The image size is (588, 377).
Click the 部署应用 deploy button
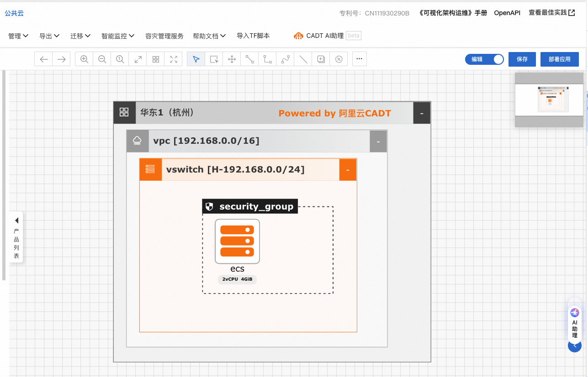pyautogui.click(x=560, y=59)
